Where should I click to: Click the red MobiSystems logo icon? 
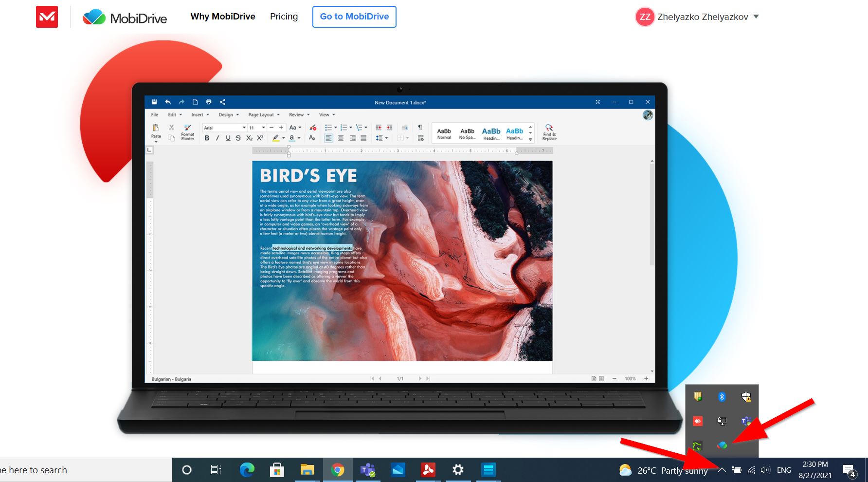[47, 17]
